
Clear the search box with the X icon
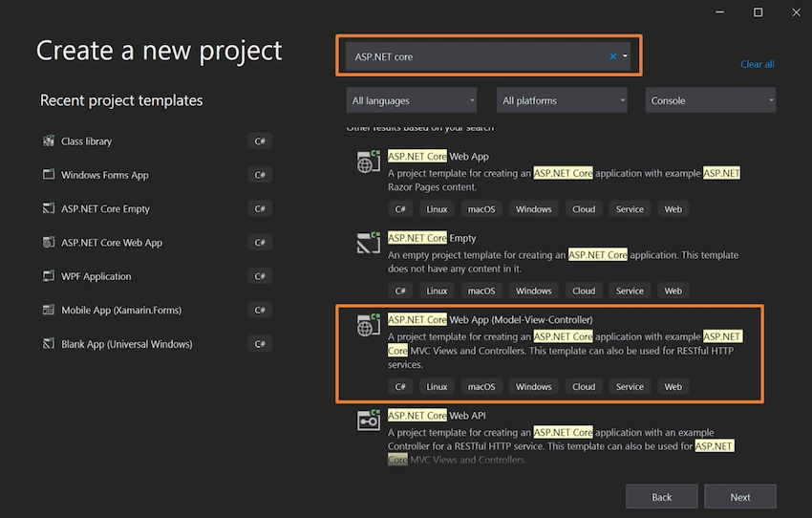[612, 56]
